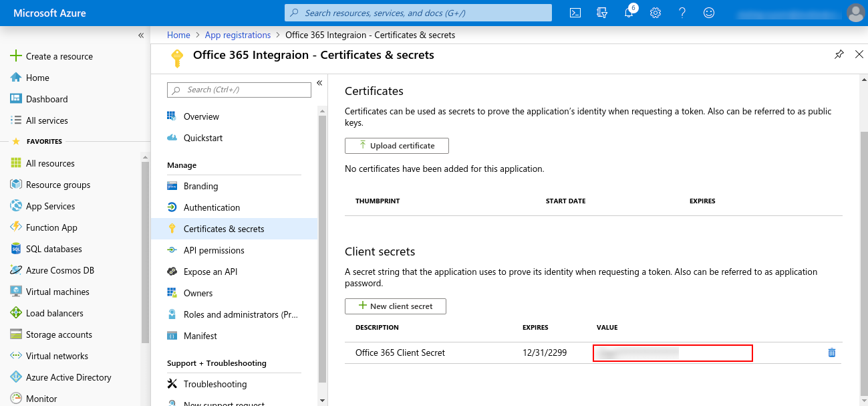Click Upload certificate button
The width and height of the screenshot is (868, 406).
pos(396,146)
